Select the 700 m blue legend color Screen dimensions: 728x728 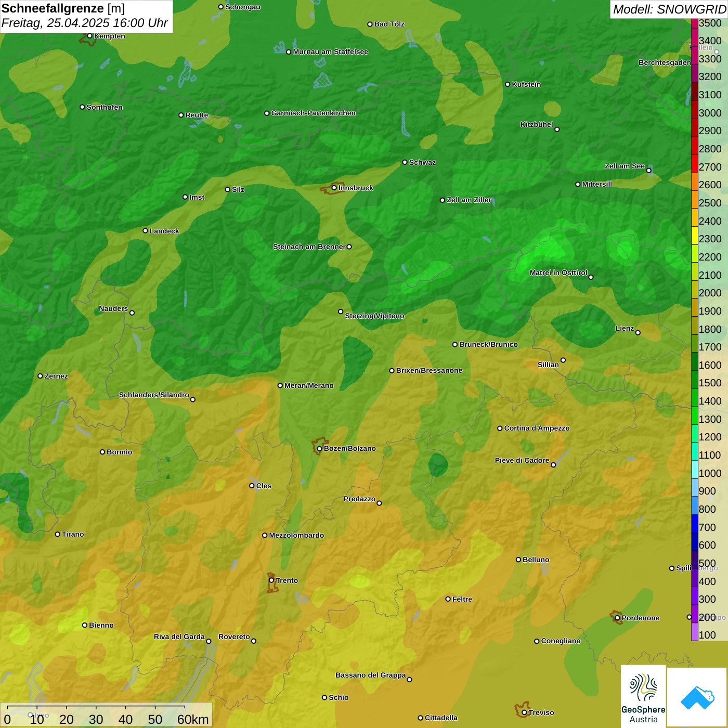point(695,524)
